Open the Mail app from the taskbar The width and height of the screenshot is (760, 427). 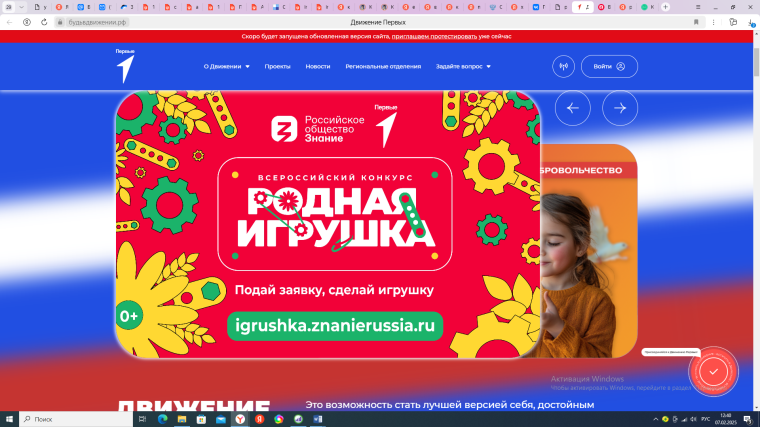coord(221,419)
